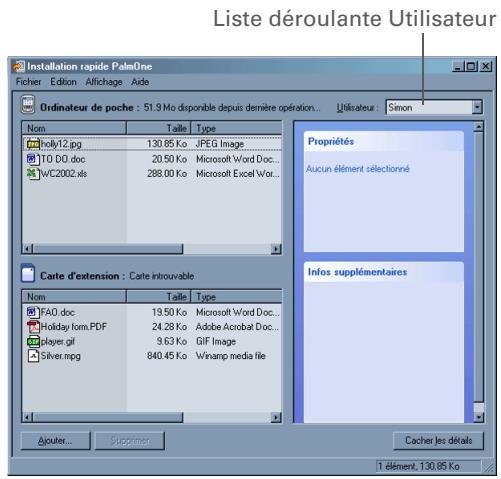Click the greyed Supprimer button
Screen dimensions: 501x479
point(130,441)
